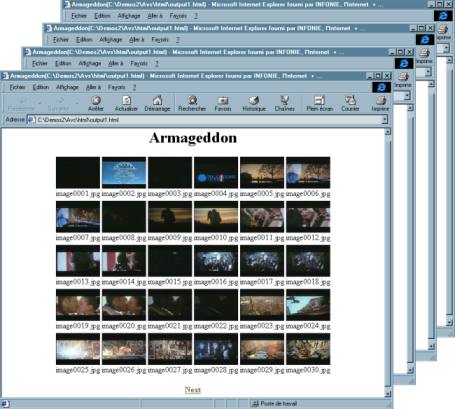Click the print icon in second window behind
The width and height of the screenshot is (455, 409).
coord(403,77)
